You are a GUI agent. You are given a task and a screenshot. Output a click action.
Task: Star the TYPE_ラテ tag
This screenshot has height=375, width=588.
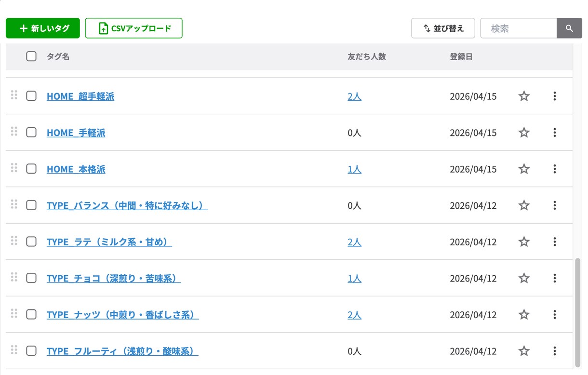point(524,241)
